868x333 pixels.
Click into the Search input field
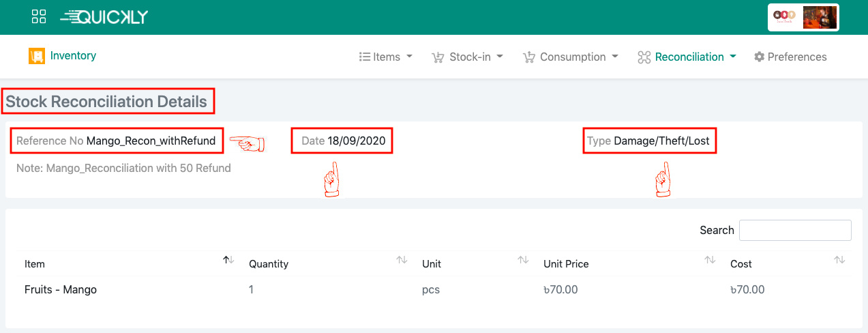(x=795, y=230)
